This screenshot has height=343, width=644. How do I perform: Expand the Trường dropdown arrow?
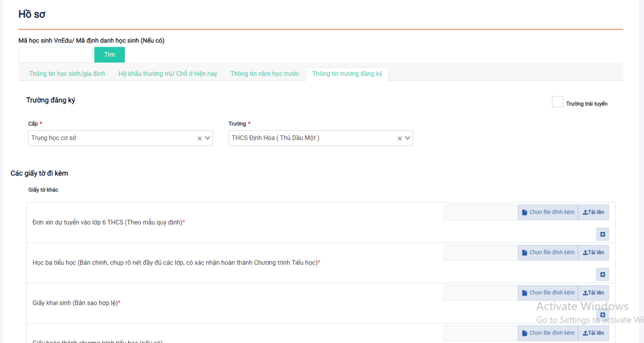[407, 138]
